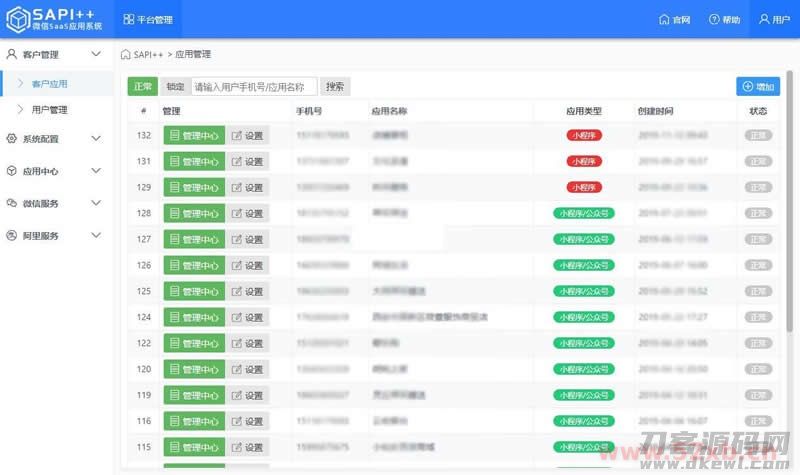The width and height of the screenshot is (800, 475).
Task: Expand the 阿里服务 chevron
Action: (x=96, y=235)
